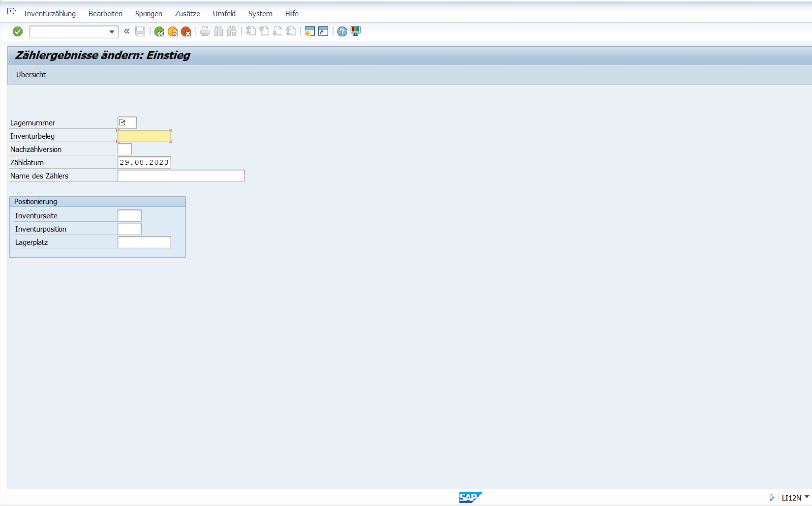Open the Springen menu

tap(149, 14)
